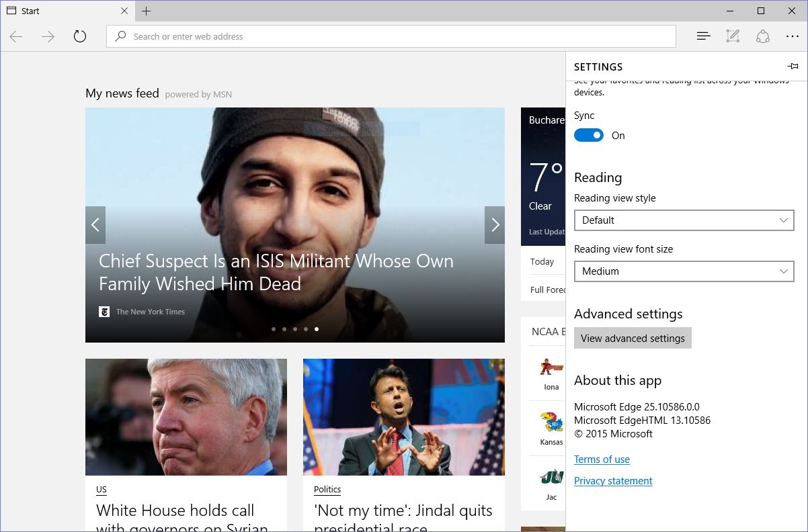Pin the Settings pane
The height and width of the screenshot is (532, 808).
793,66
